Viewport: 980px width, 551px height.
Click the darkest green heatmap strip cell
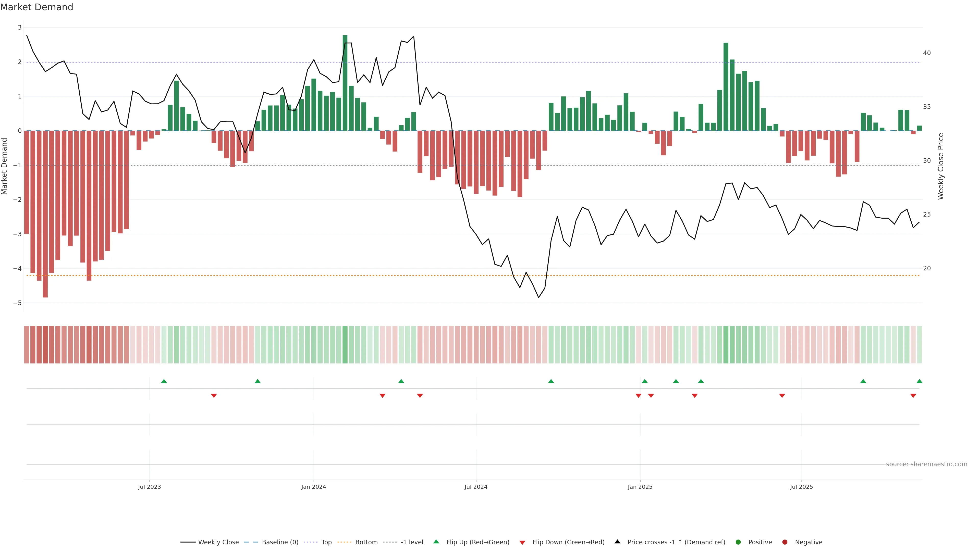click(x=345, y=345)
